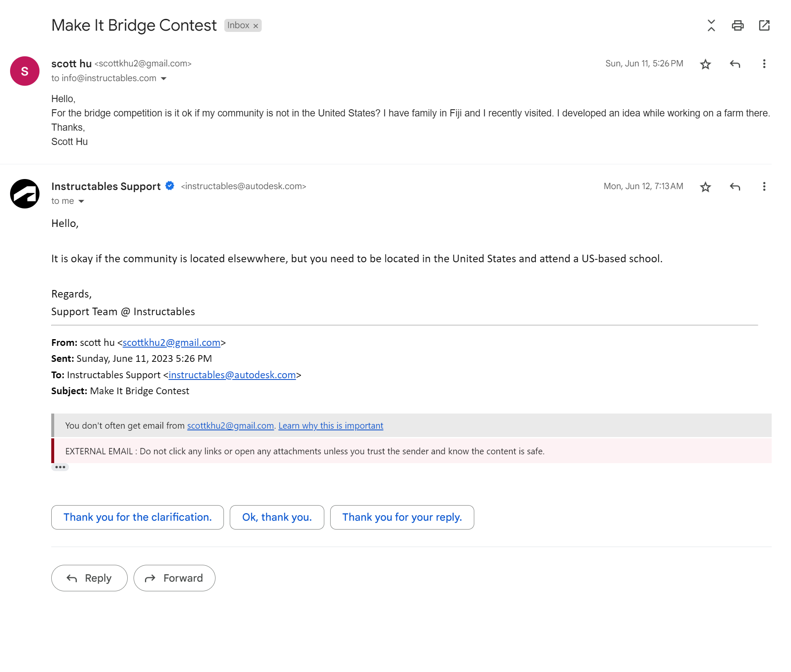791x672 pixels.
Task: Click the timestamp 'Sun, Jun 11, 5:26 PM'
Action: (x=644, y=63)
